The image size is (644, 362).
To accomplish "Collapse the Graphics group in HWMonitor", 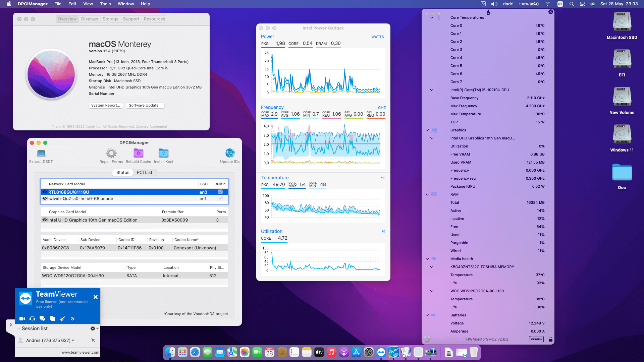I will (x=427, y=130).
